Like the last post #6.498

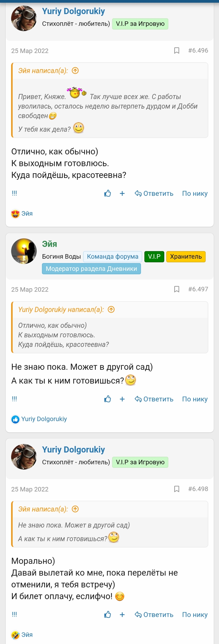[107, 614]
